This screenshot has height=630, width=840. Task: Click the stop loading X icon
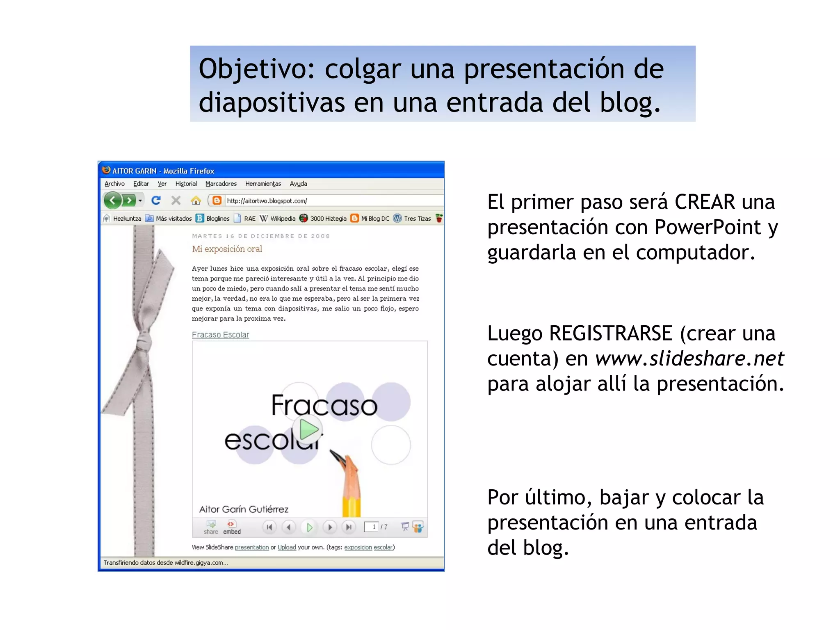176,201
